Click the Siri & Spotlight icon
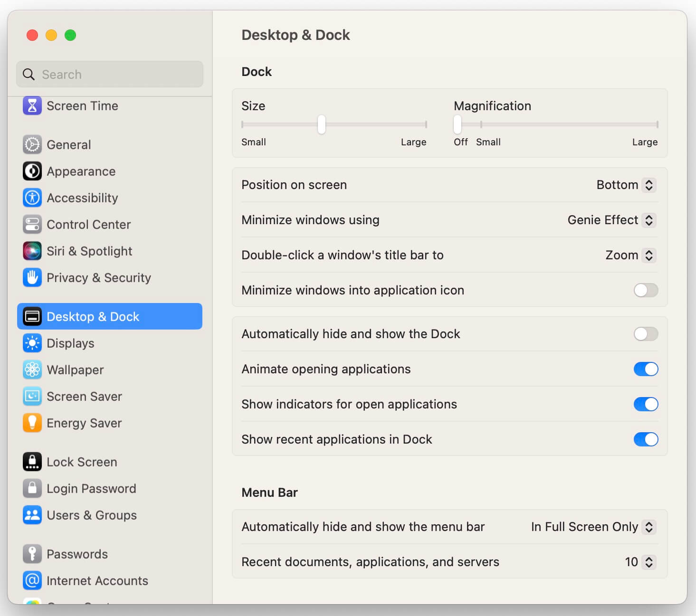 coord(32,251)
